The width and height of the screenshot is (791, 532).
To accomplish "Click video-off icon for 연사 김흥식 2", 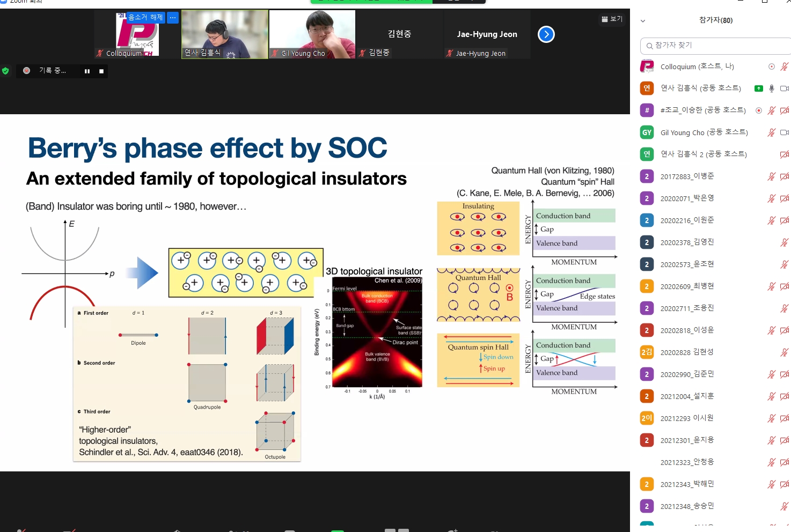I will pyautogui.click(x=784, y=154).
